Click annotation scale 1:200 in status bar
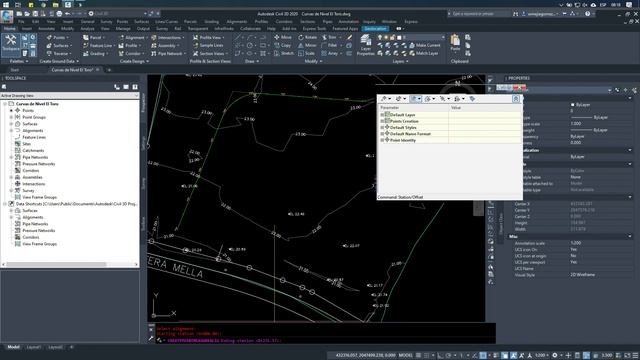This screenshot has width=640, height=360. pyautogui.click(x=542, y=356)
